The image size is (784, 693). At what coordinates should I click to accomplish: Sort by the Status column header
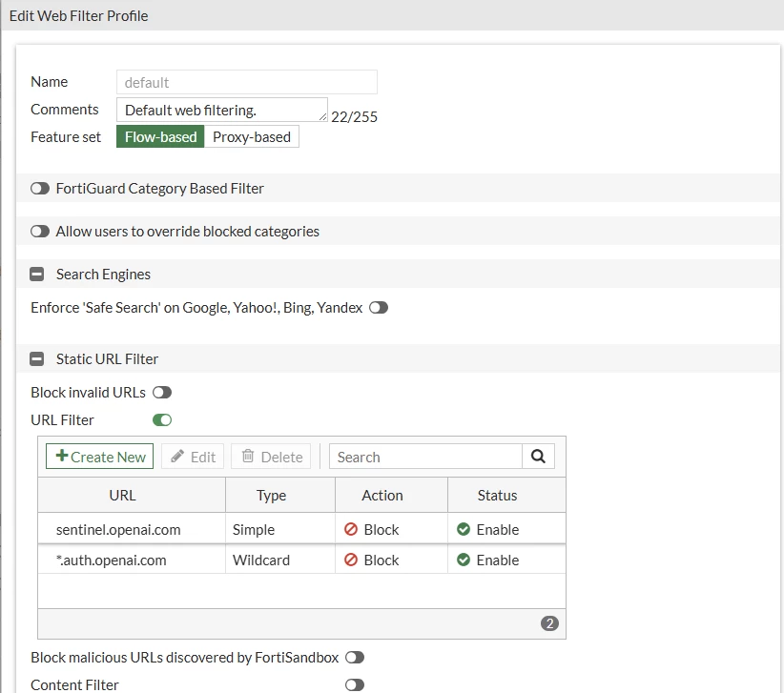coord(506,495)
